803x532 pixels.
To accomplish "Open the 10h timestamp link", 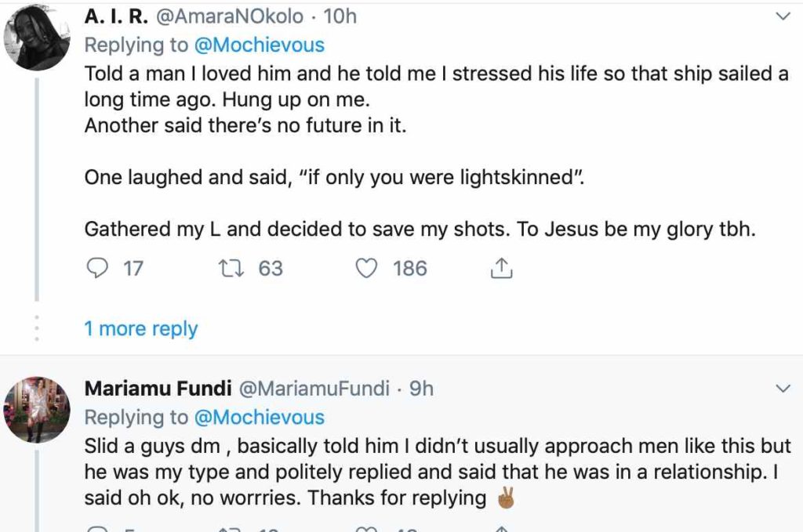I will (x=340, y=16).
